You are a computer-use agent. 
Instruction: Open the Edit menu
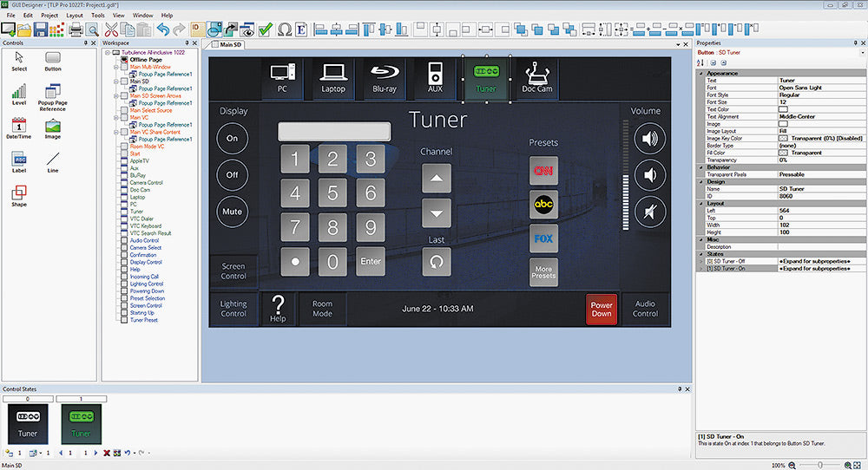click(x=28, y=16)
